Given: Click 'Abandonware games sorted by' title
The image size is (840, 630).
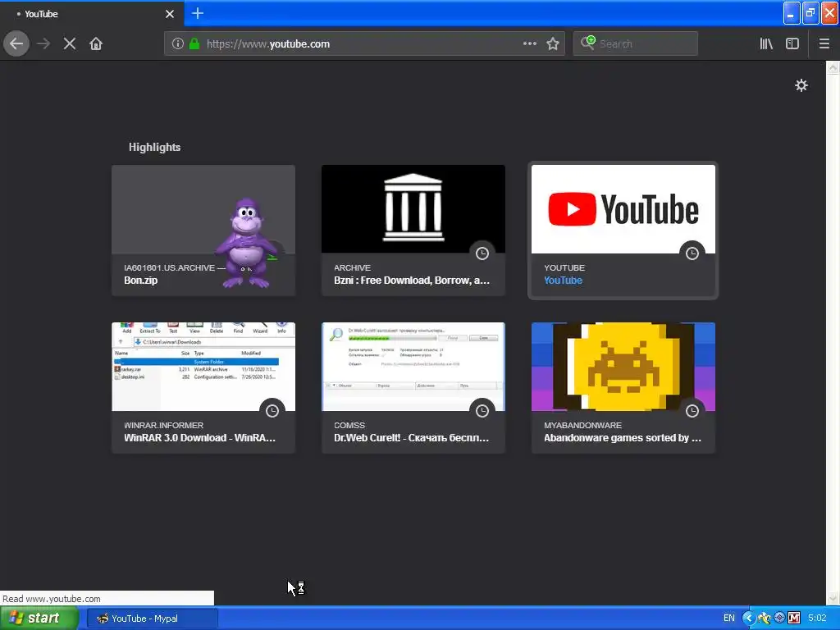Looking at the screenshot, I should 622,438.
